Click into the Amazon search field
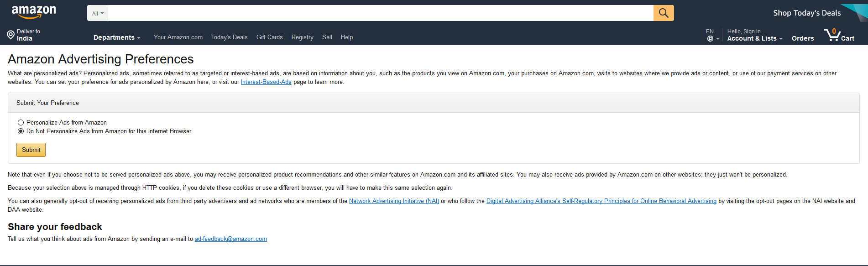This screenshot has height=266, width=868. click(x=381, y=13)
